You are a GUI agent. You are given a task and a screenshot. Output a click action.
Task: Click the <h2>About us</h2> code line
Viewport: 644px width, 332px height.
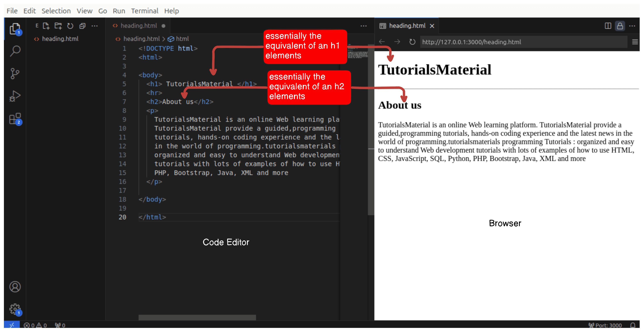[180, 102]
